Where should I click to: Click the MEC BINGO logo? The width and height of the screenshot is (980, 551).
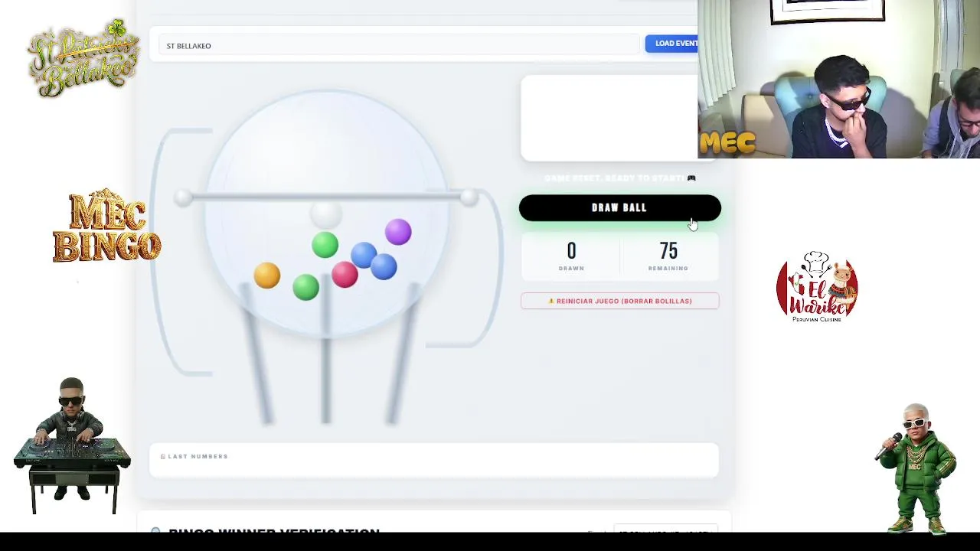pyautogui.click(x=106, y=226)
